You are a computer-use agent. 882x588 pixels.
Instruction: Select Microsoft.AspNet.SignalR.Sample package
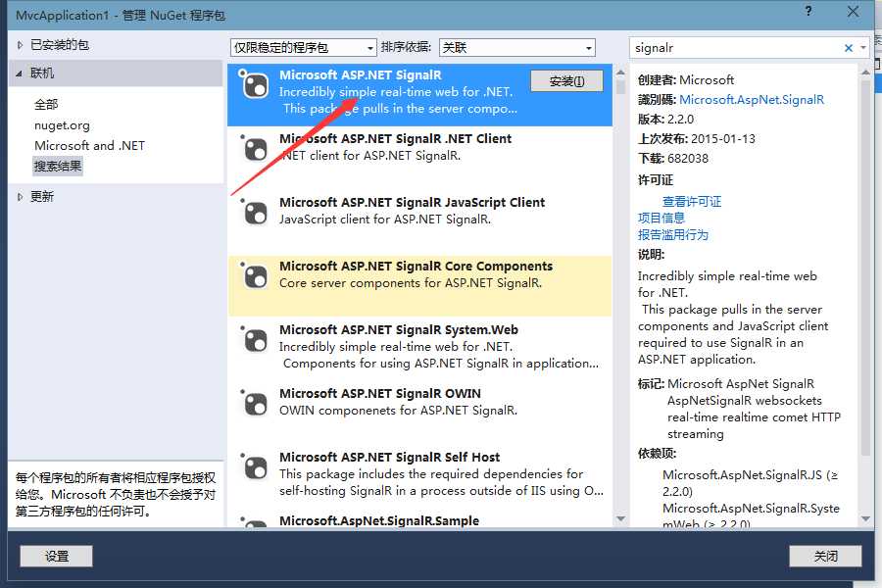tap(419, 519)
